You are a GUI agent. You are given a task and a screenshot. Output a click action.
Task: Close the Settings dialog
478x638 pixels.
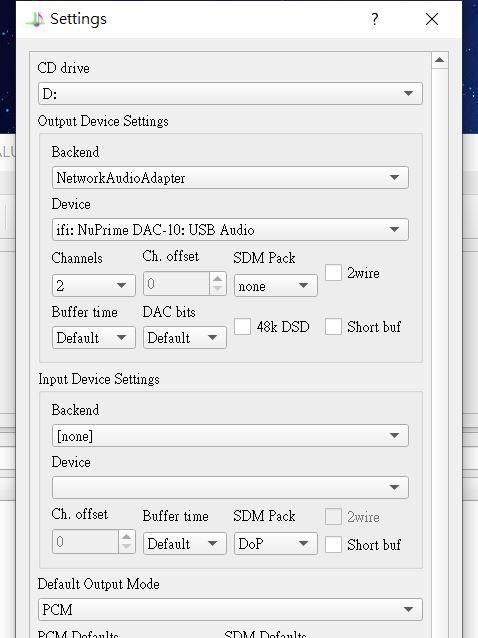tap(432, 19)
